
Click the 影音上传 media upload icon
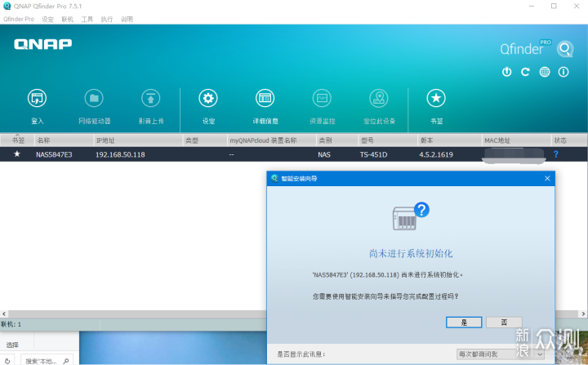tap(151, 98)
